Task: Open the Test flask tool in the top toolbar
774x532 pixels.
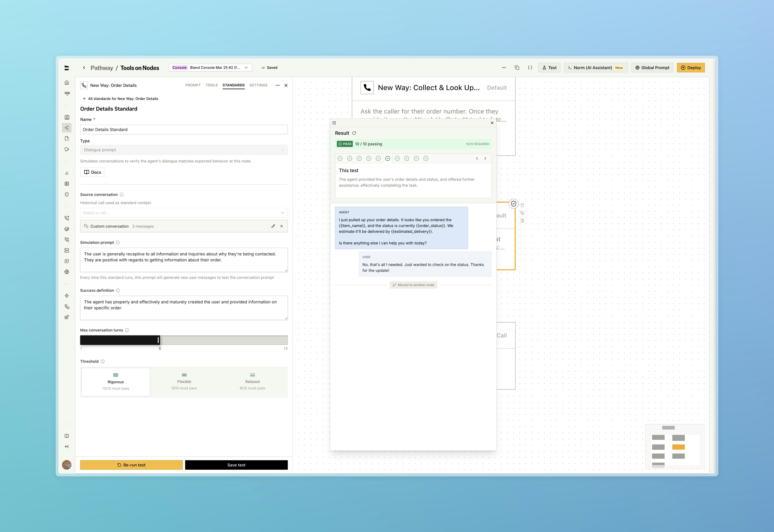Action: [x=549, y=67]
